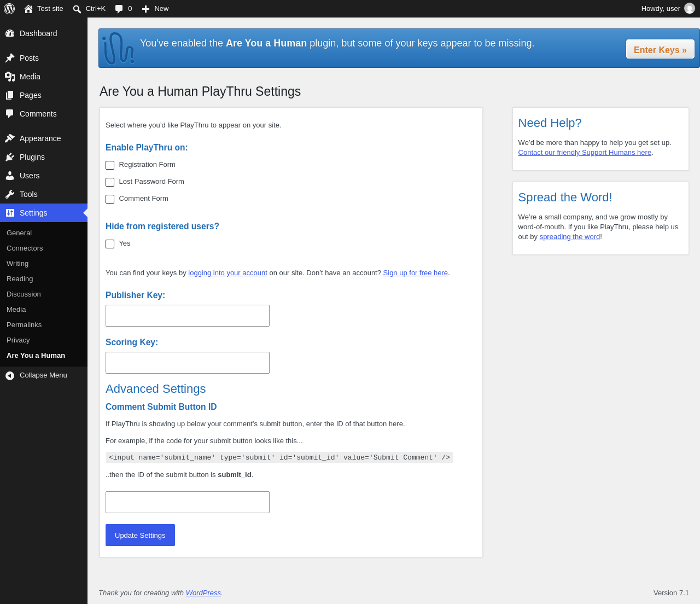Click the Pages icon in sidebar
This screenshot has width=700, height=604.
click(x=10, y=95)
